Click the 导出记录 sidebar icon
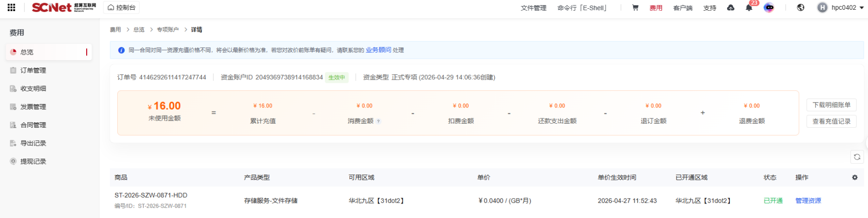 click(x=13, y=143)
